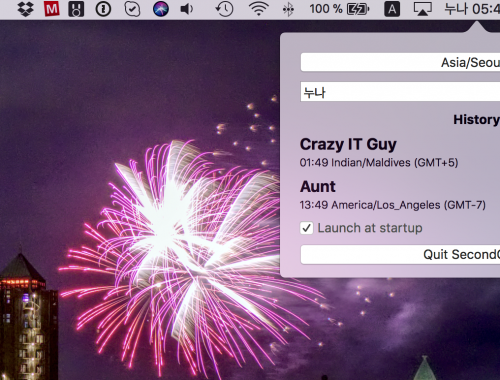The image size is (500, 380).
Task: Click the 13:49 America/Los_Angeles (GMT-7) line
Action: click(x=393, y=205)
